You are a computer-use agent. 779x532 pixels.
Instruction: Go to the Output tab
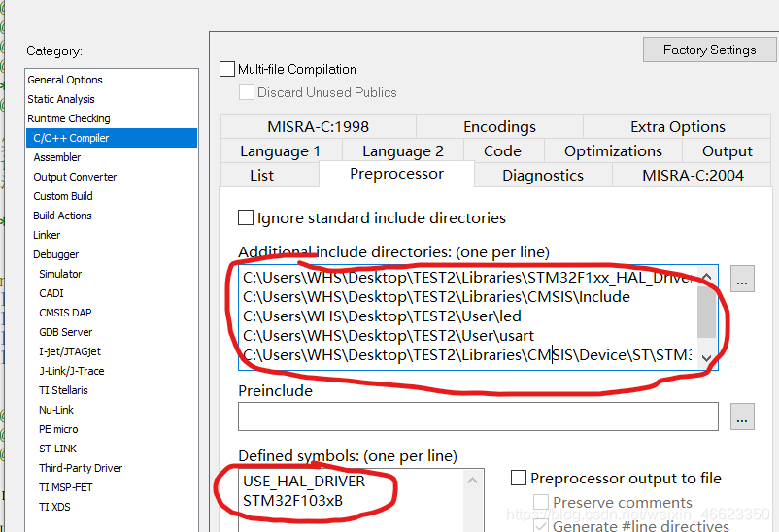click(727, 151)
